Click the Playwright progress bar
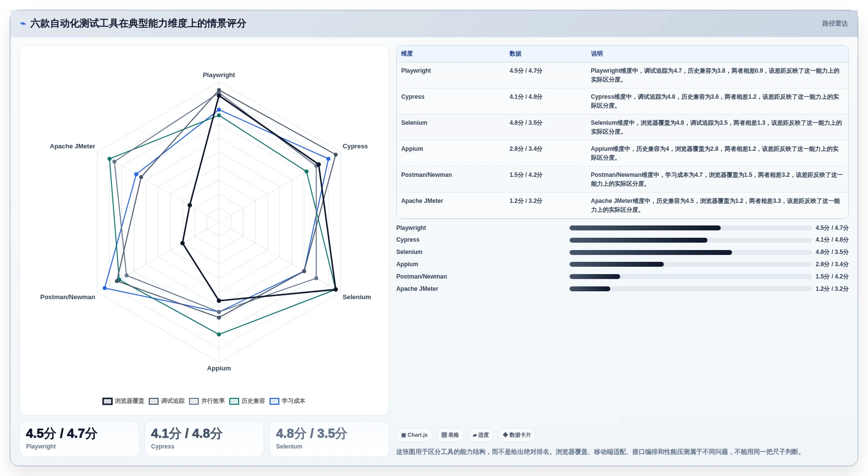The image size is (868, 476). [x=690, y=228]
